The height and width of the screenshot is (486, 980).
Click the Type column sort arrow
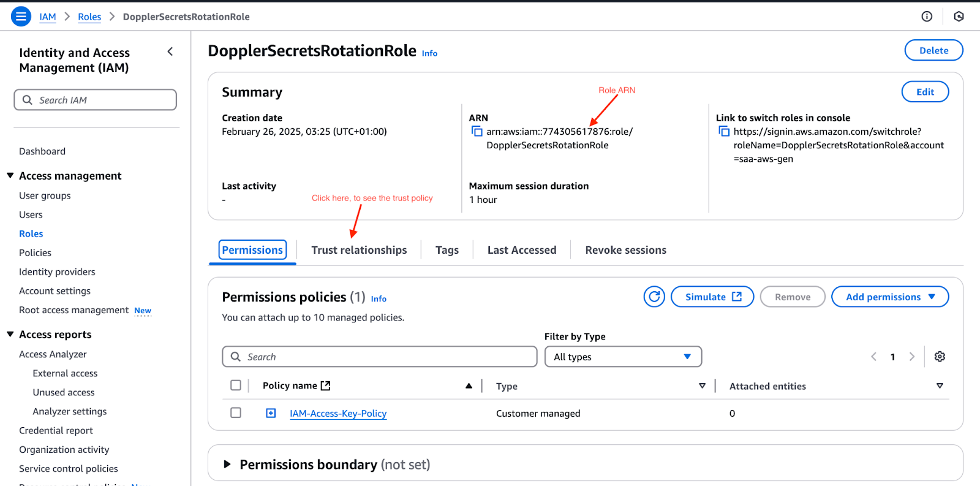(x=702, y=385)
